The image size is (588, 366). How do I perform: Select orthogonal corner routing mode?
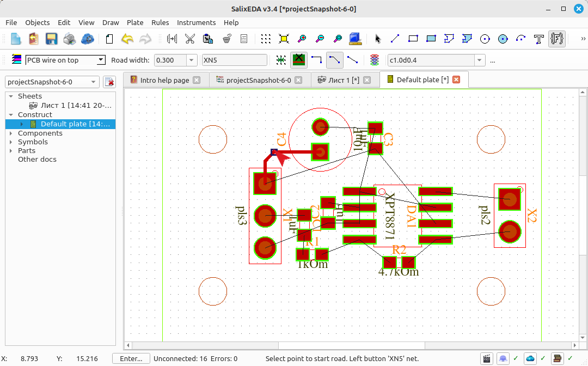317,60
